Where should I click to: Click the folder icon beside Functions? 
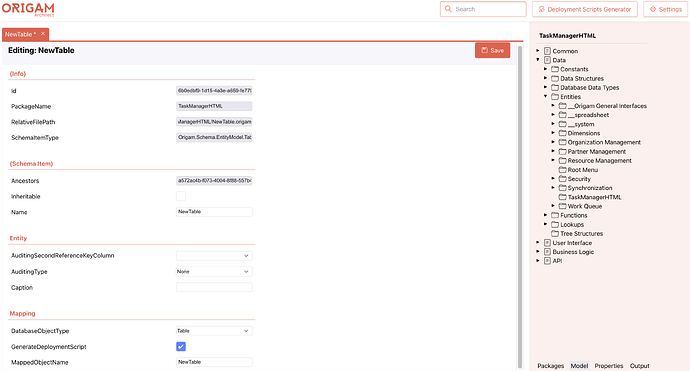[555, 215]
